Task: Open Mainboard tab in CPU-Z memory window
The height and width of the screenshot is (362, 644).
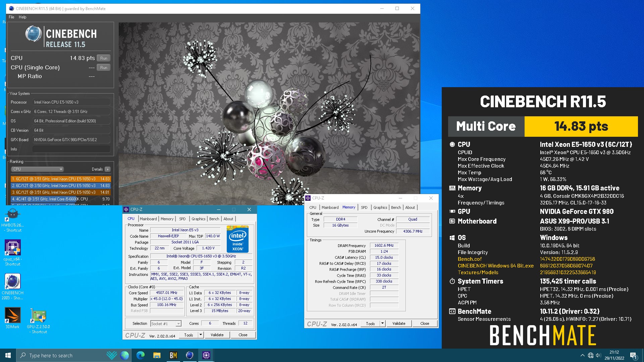Action: click(x=330, y=207)
